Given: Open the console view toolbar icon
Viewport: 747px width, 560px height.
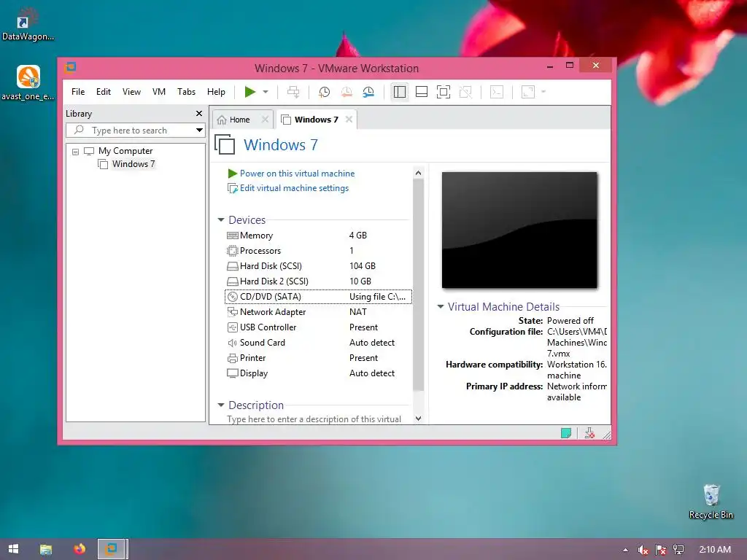Looking at the screenshot, I should click(497, 92).
